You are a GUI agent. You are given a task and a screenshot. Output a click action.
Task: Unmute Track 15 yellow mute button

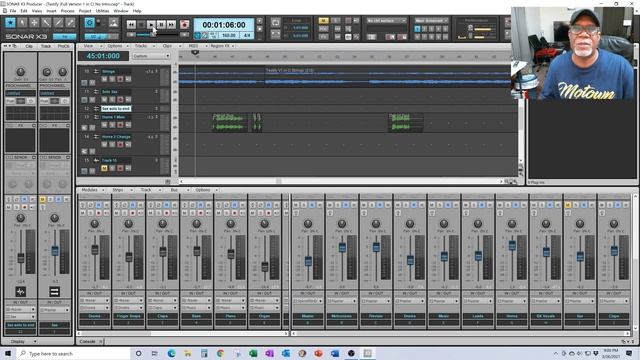pyautogui.click(x=104, y=168)
